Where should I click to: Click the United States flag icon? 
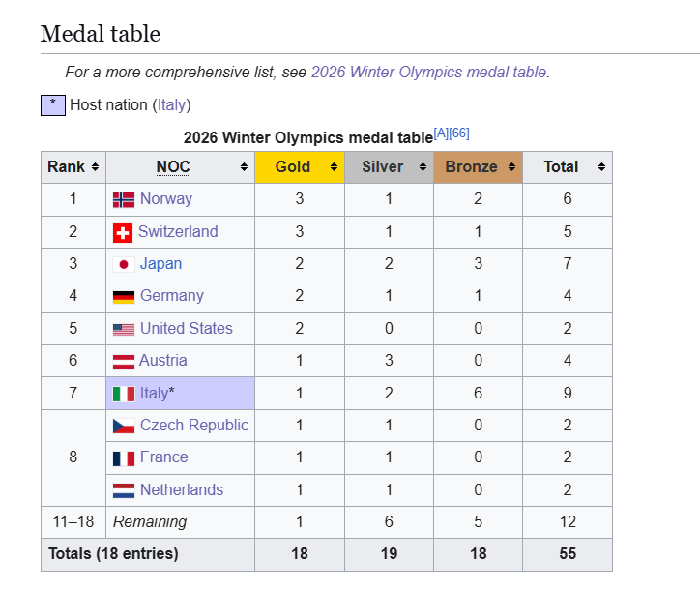pos(124,329)
